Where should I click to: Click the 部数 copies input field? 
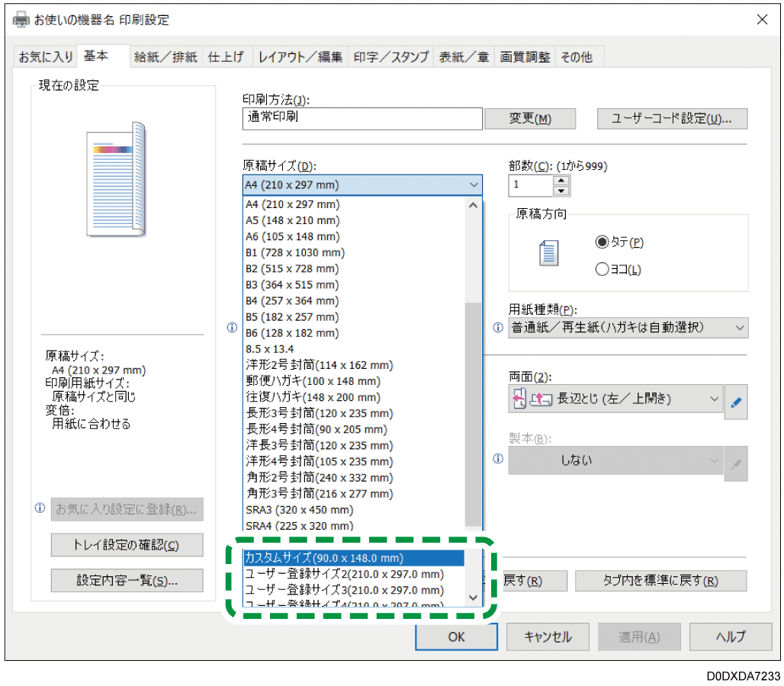531,185
